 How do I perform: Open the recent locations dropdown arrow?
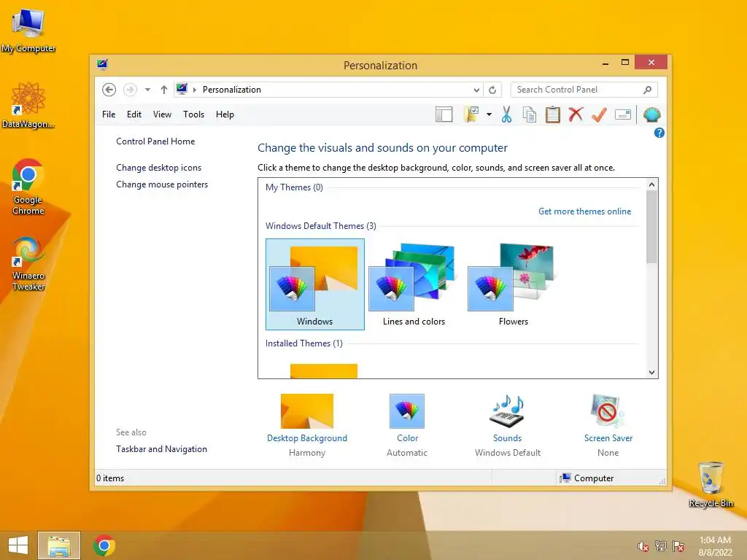click(x=147, y=90)
